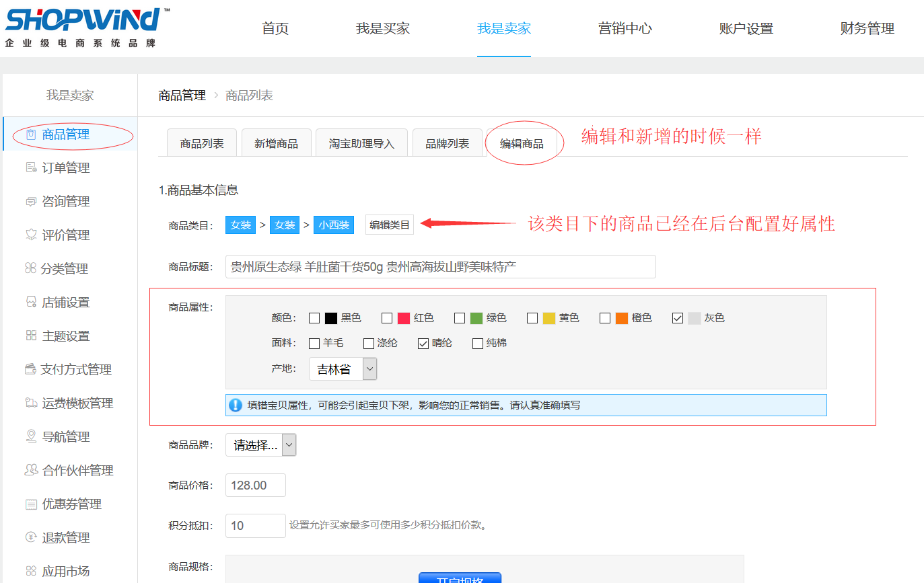Screen dimensions: 924x583
Task: Click the 商品标题 input field
Action: pyautogui.click(x=441, y=266)
